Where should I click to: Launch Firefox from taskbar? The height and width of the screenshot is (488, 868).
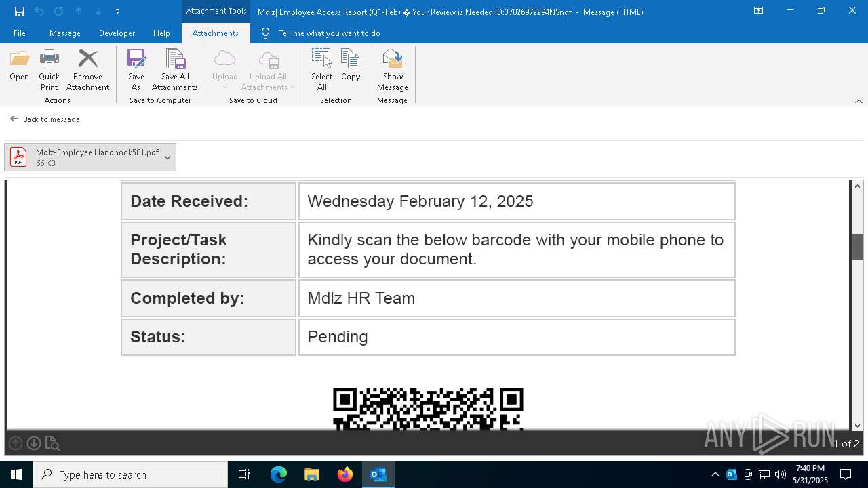coord(345,474)
